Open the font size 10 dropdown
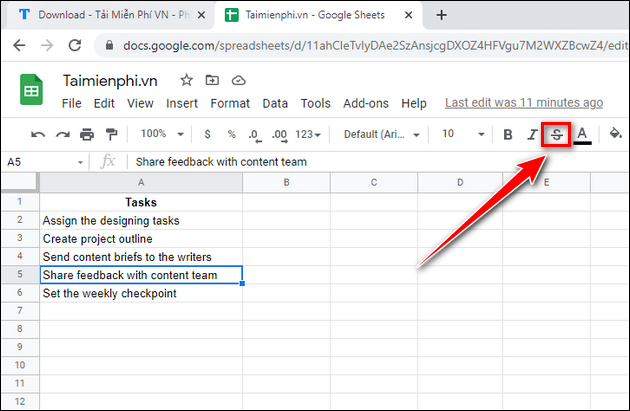The image size is (630, 411). [463, 134]
